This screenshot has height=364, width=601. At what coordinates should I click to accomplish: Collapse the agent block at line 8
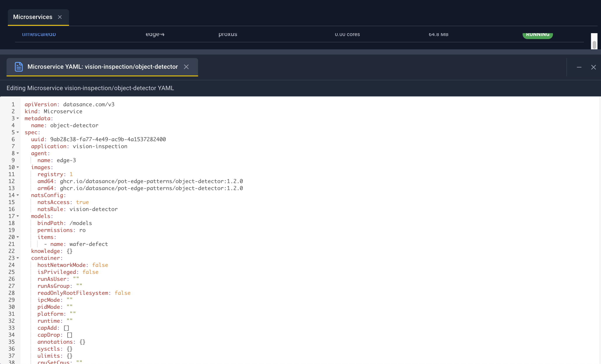18,153
